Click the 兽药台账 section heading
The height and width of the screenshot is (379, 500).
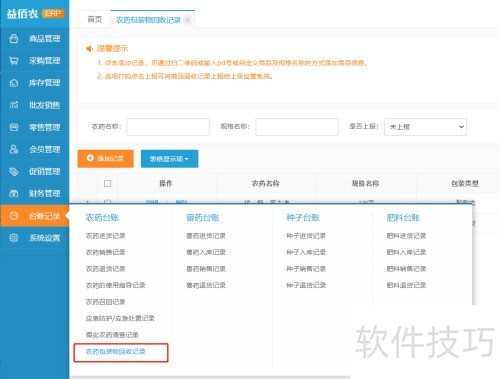coord(203,218)
